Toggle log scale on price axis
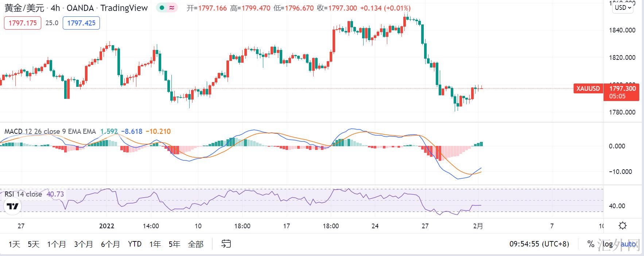Screen dimensions: 644x256 pos(608,244)
